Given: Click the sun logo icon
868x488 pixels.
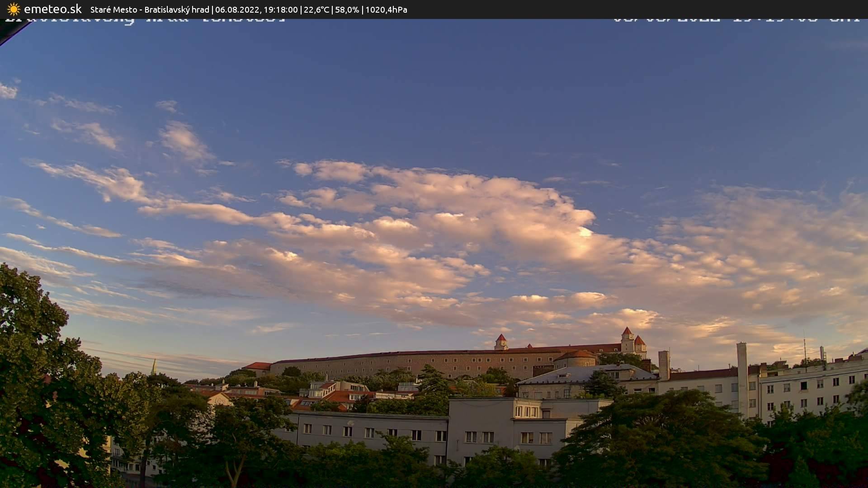Looking at the screenshot, I should 14,9.
